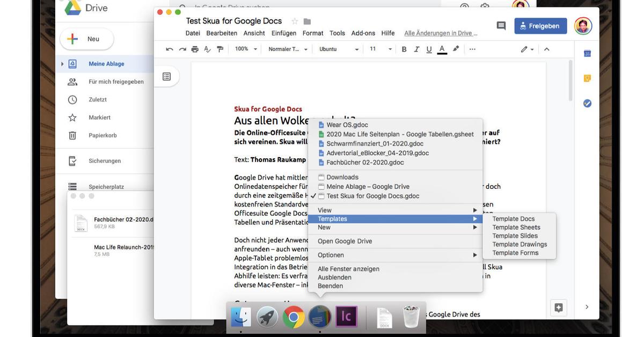Screen dimensions: 644x337
Task: Open the zoom 100% dropdown
Action: tap(246, 49)
